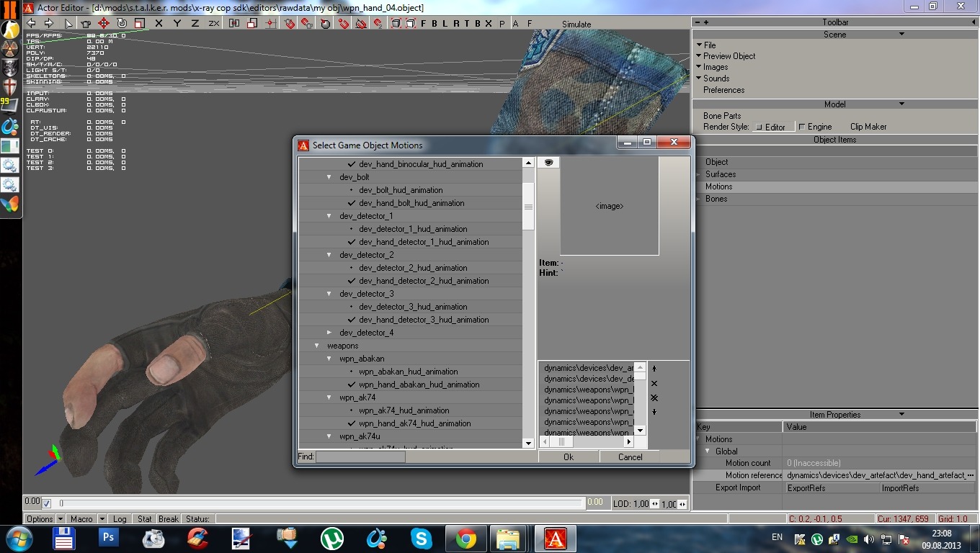The height and width of the screenshot is (553, 980).
Task: Toggle the ZX plane constraint
Action: (214, 23)
